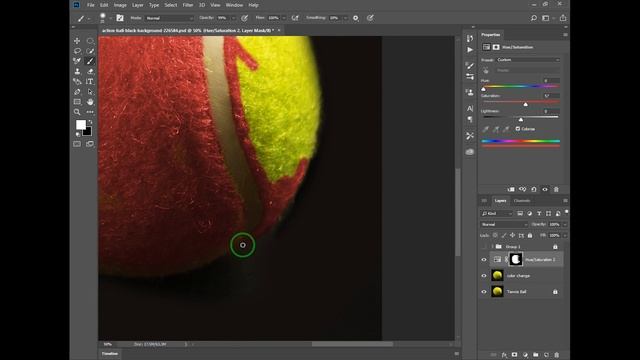Open brush preset picker arrow
Viewport: 640px width, 360px height.
[110, 18]
